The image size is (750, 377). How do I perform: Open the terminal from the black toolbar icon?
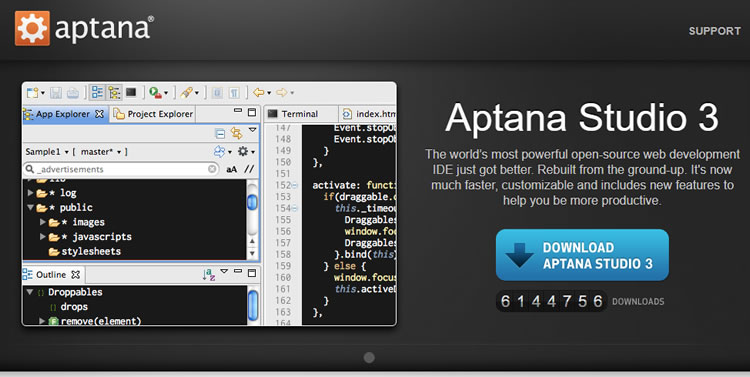coord(131,92)
